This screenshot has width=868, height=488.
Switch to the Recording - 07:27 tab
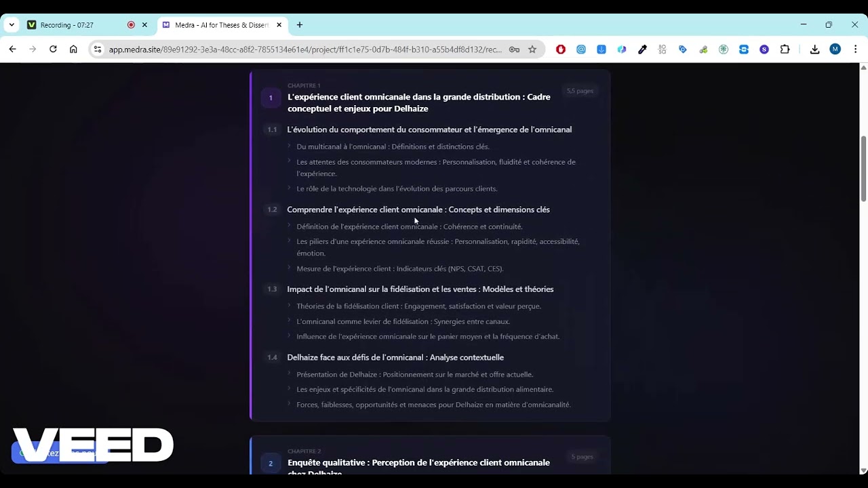click(88, 25)
